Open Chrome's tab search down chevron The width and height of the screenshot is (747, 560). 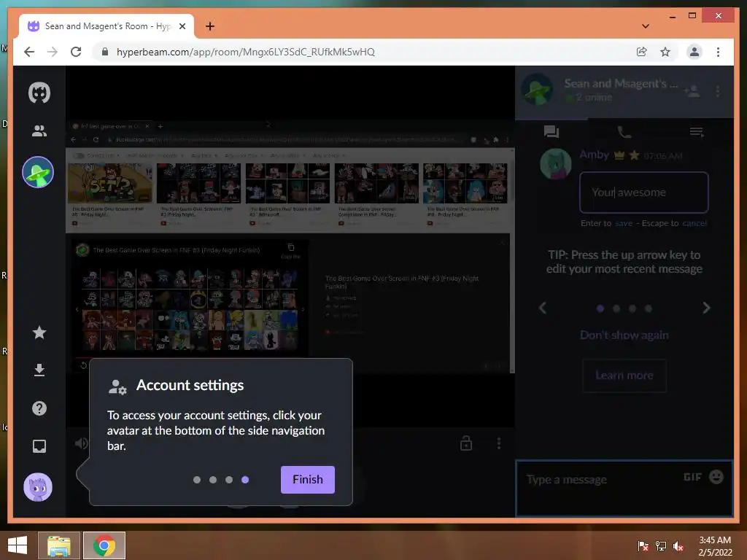coord(646,26)
